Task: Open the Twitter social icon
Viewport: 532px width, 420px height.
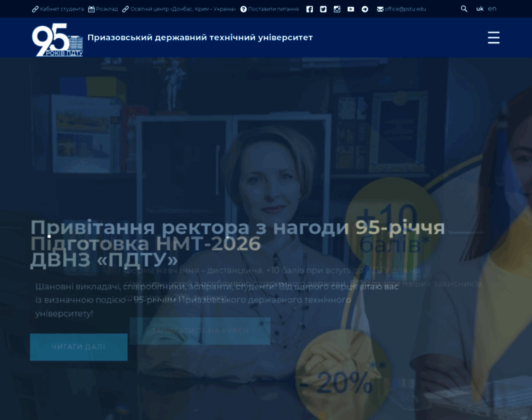Action: pos(323,9)
